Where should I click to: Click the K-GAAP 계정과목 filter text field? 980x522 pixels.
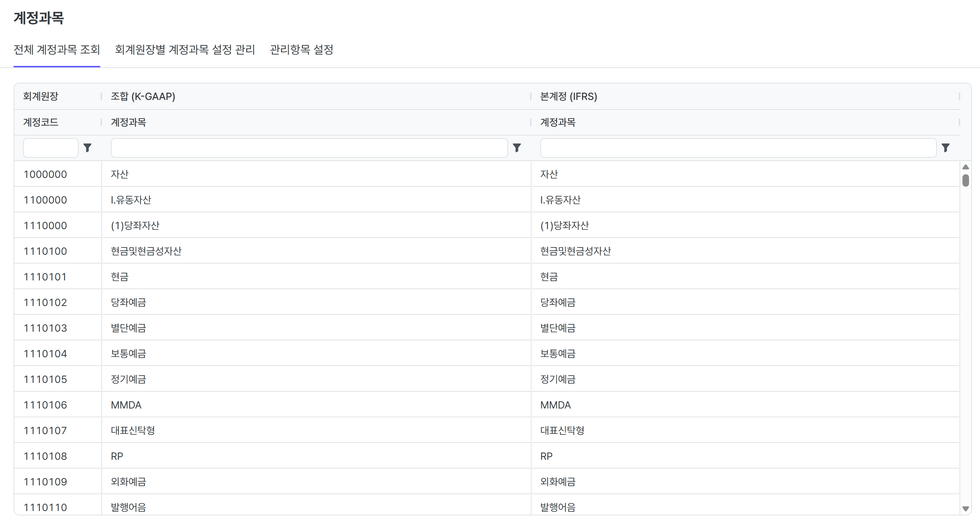pos(309,148)
